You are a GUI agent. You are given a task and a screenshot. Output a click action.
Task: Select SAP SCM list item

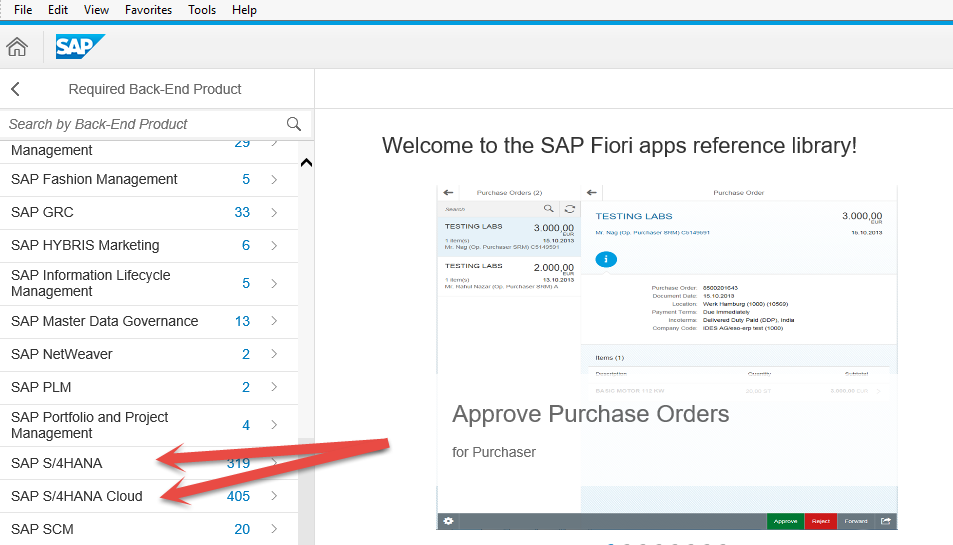[x=149, y=529]
